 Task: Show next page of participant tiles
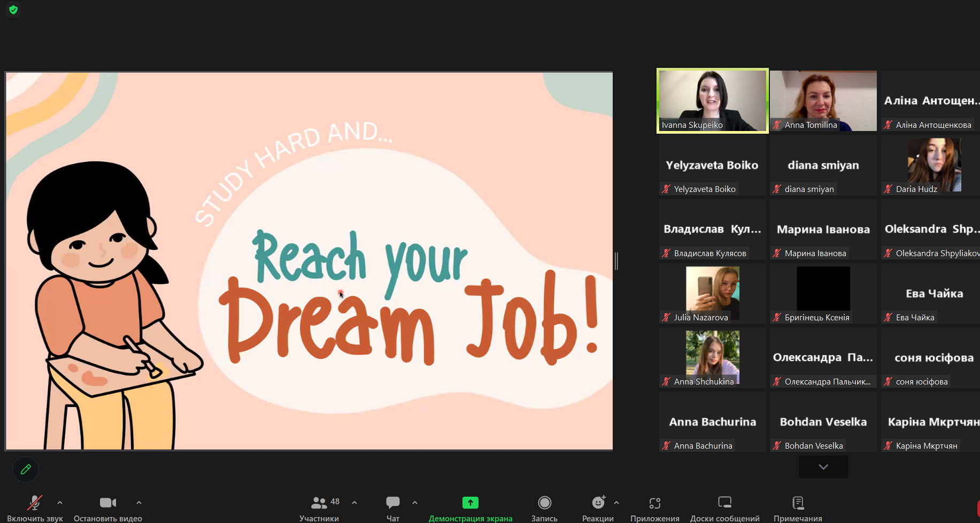(823, 467)
